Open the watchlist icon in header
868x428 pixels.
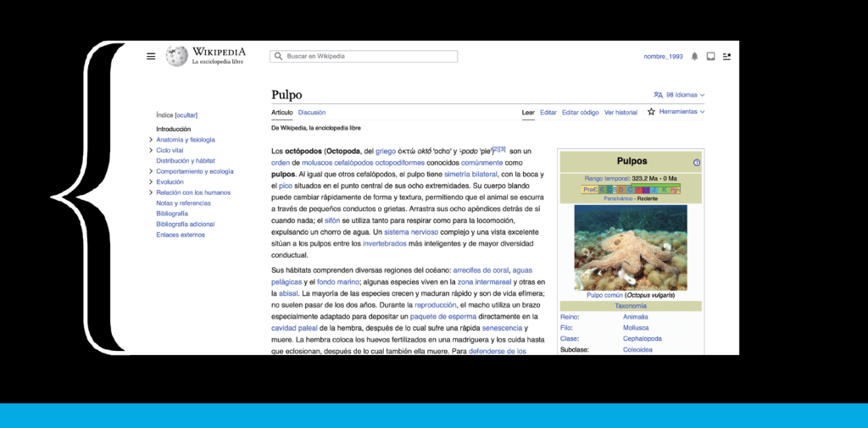[726, 57]
